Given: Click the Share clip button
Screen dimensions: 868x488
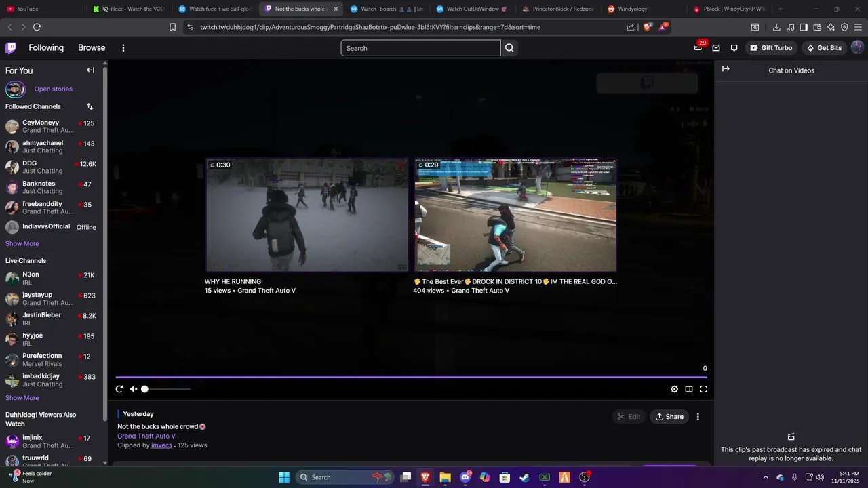Looking at the screenshot, I should coord(669,417).
